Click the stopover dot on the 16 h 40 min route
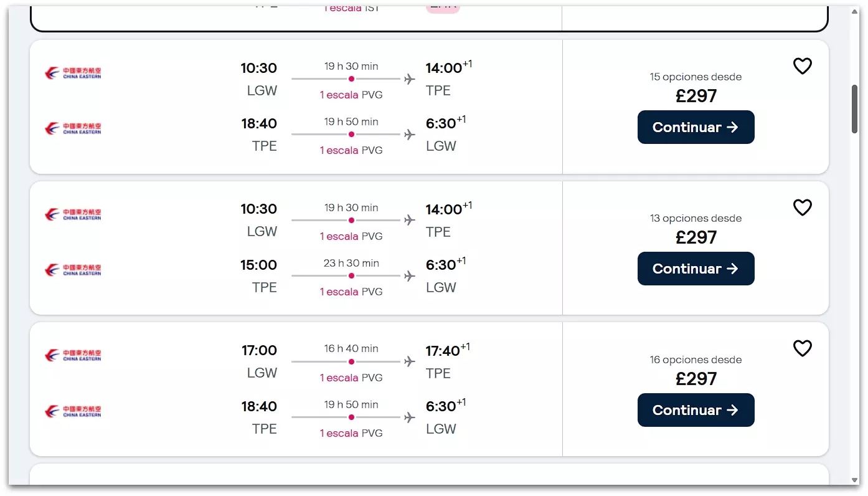The width and height of the screenshot is (868, 496). 351,361
